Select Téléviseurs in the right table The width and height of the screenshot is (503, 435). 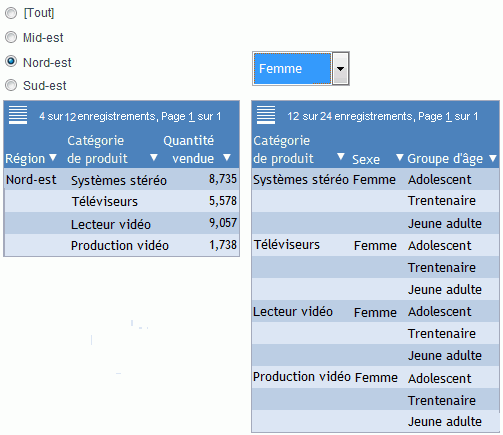coord(287,245)
